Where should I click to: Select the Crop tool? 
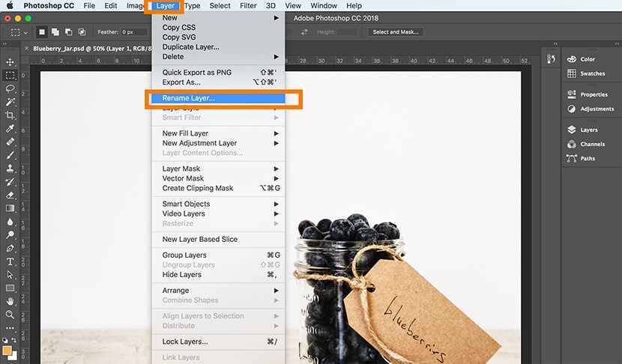tap(10, 115)
